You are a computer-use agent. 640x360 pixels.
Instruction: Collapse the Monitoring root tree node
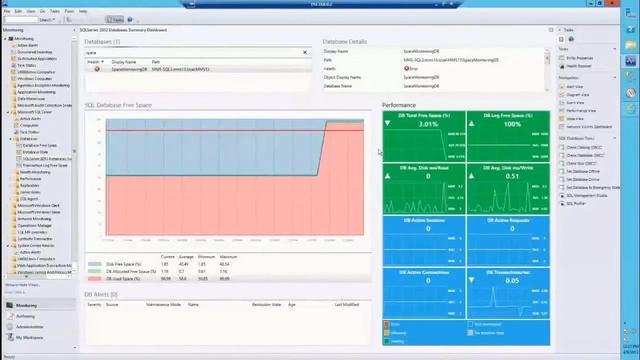click(x=5, y=39)
